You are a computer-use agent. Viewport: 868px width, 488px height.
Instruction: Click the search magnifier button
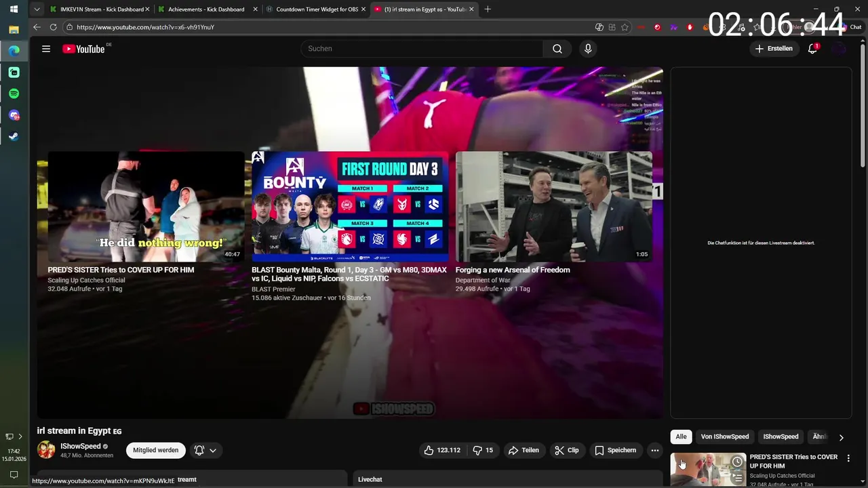(557, 49)
